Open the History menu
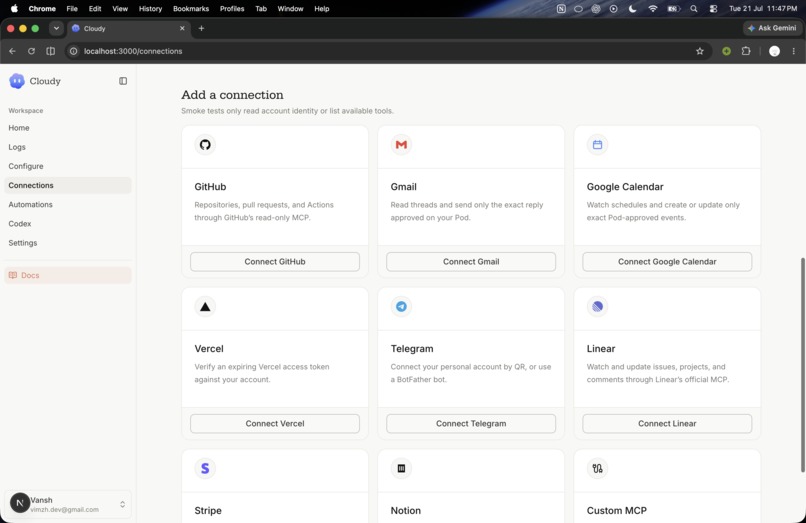This screenshot has width=806, height=523. click(150, 9)
